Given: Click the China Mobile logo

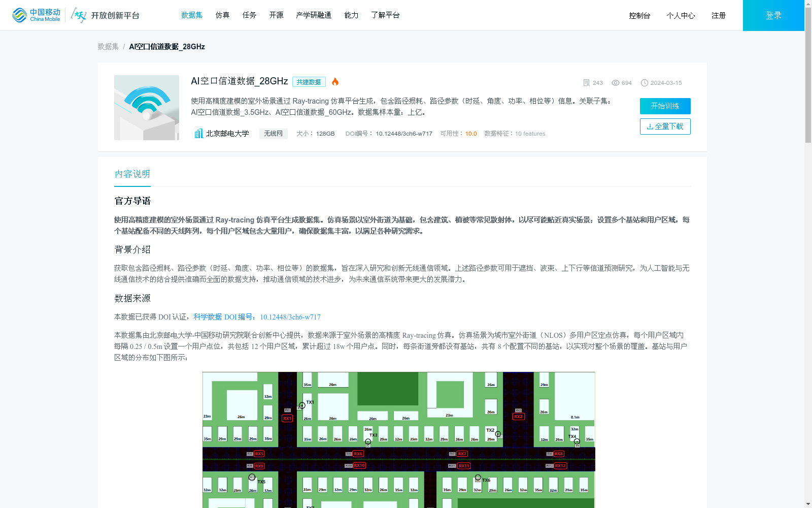Looking at the screenshot, I should [x=36, y=15].
